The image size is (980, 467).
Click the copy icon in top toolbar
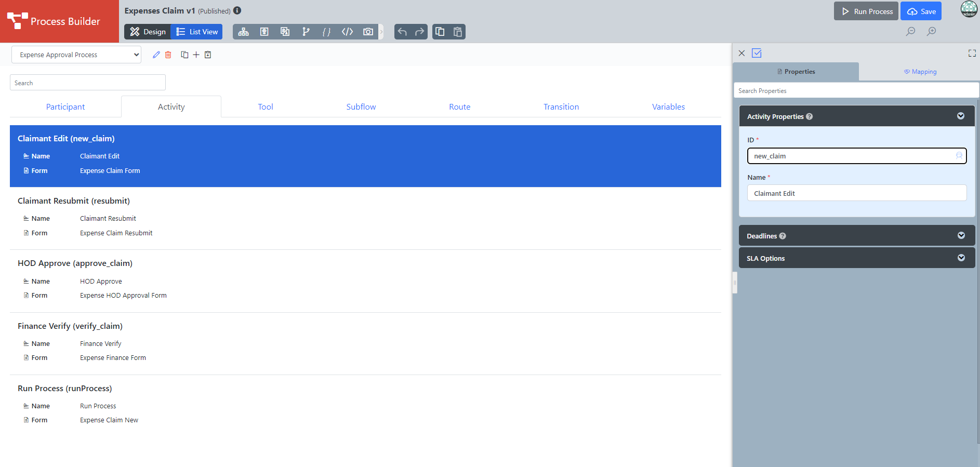tap(440, 32)
